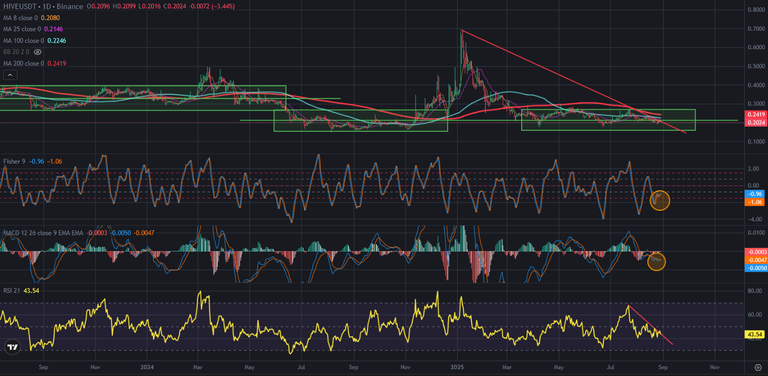Viewport: 768px width, 376px height.
Task: Select the MA 200 close 0 legend
Action: [x=24, y=63]
